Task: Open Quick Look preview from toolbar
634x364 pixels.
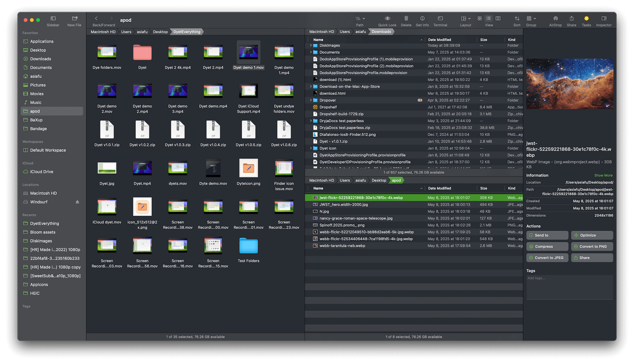Action: 387,19
